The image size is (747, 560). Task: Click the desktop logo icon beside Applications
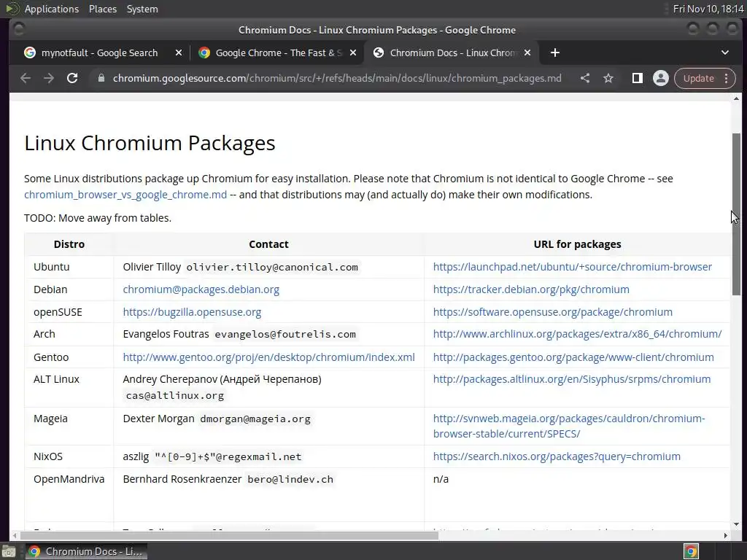tap(12, 9)
